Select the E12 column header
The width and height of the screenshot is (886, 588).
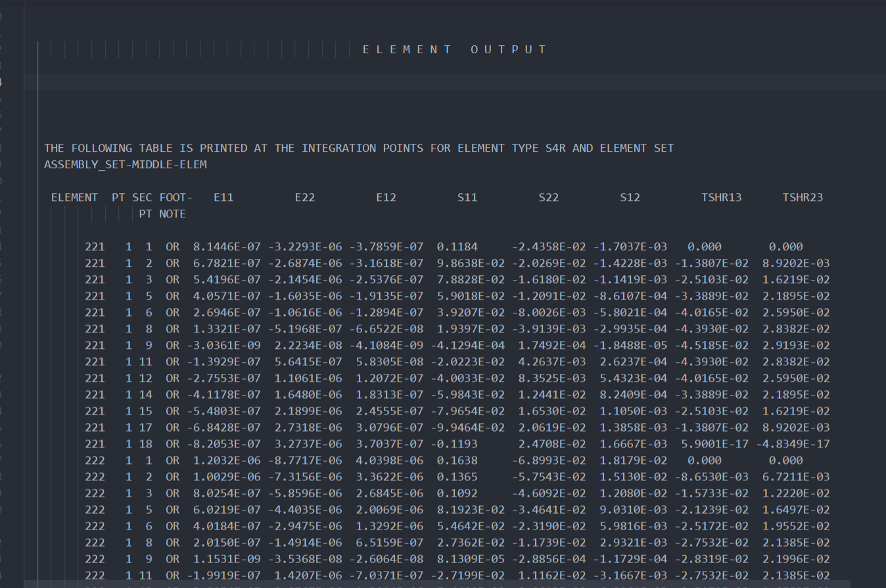[386, 197]
